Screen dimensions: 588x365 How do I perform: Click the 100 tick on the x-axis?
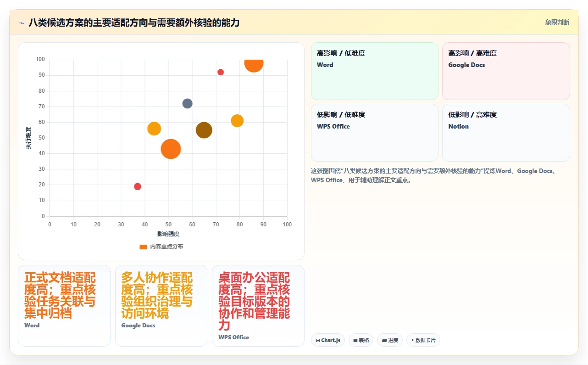(x=287, y=224)
